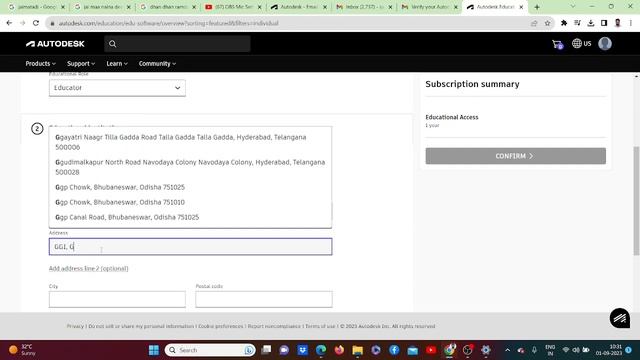
Task: Open Terms of use footer link
Action: [x=320, y=326]
